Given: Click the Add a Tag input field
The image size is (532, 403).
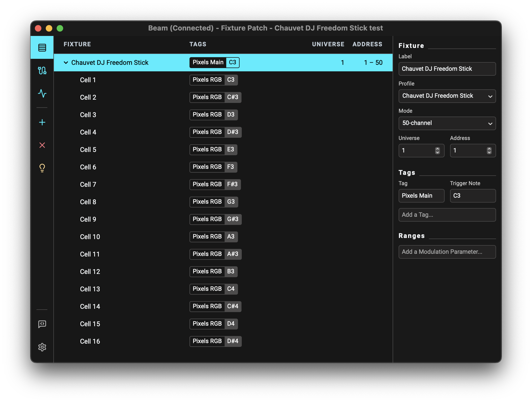Looking at the screenshot, I should tap(447, 215).
